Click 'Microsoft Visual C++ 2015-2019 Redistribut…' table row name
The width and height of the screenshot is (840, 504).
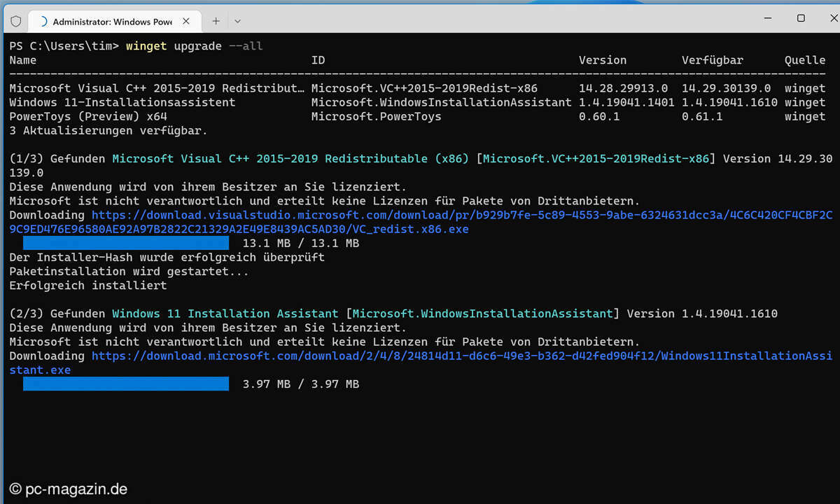tap(157, 88)
